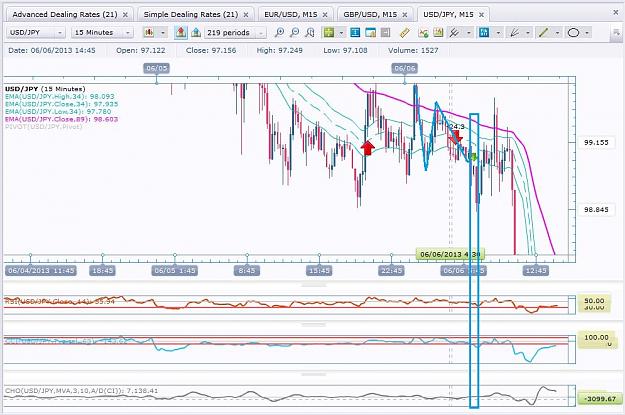Close the Advanced Dealing Rates tab

[125, 15]
